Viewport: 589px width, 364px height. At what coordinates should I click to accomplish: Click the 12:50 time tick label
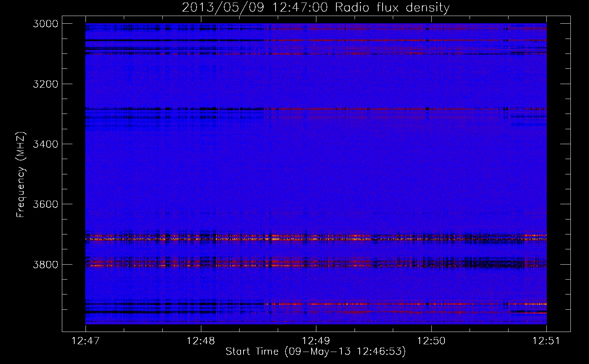(431, 341)
